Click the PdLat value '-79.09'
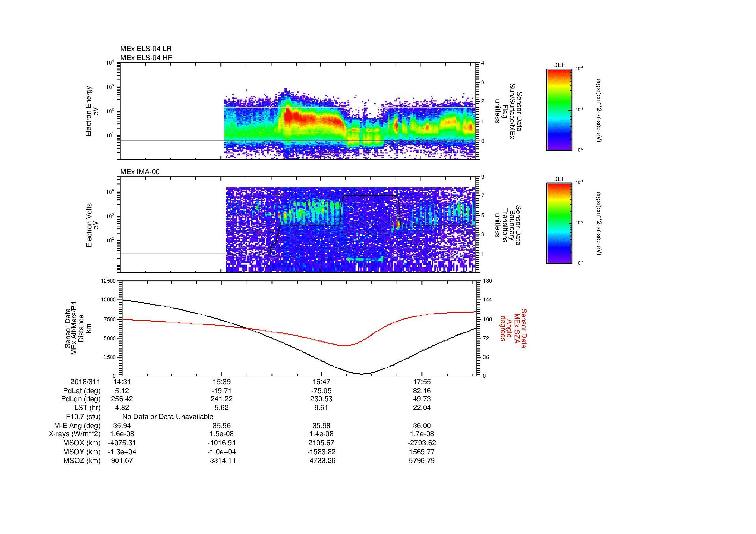 (x=321, y=391)
